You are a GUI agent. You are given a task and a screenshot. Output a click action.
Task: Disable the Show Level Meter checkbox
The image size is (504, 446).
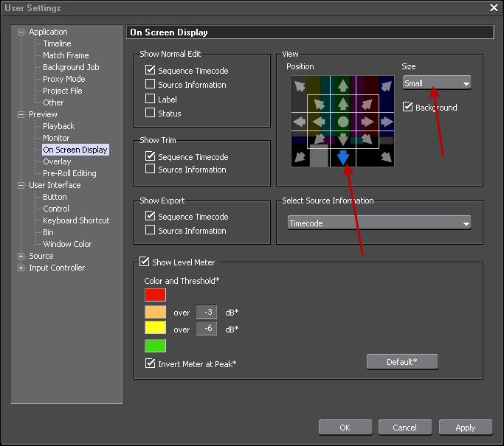click(x=144, y=262)
